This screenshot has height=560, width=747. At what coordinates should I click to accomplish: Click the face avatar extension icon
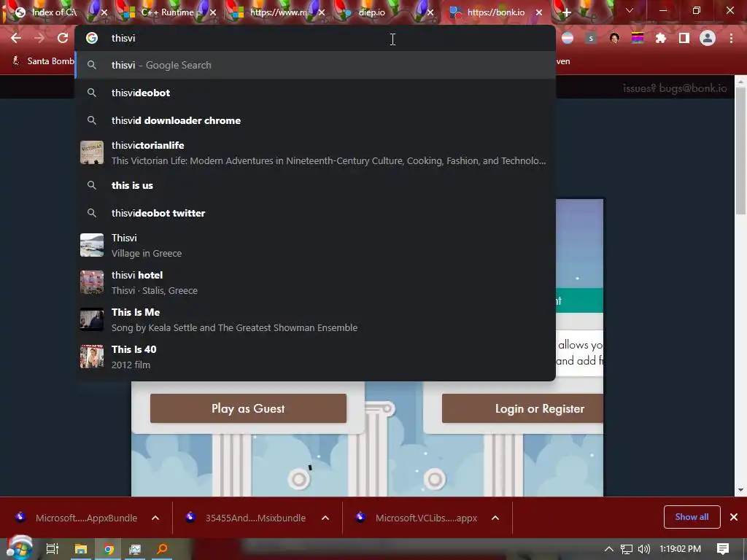tap(614, 38)
